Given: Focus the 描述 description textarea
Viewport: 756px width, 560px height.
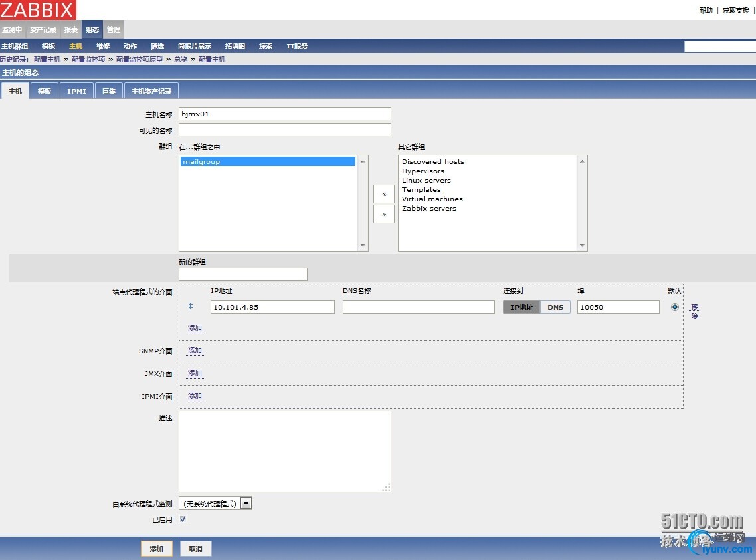Looking at the screenshot, I should (285, 451).
